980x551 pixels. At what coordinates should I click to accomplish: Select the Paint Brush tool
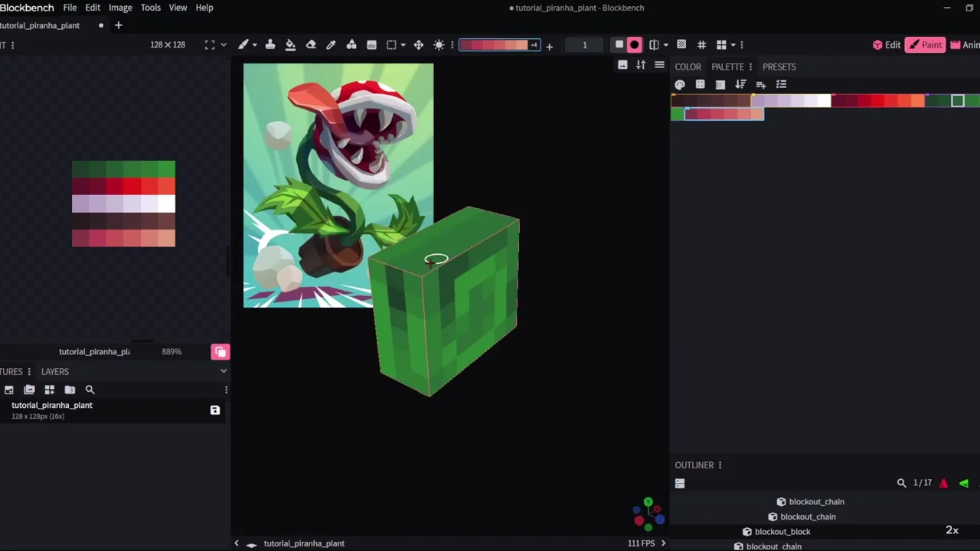click(x=243, y=44)
